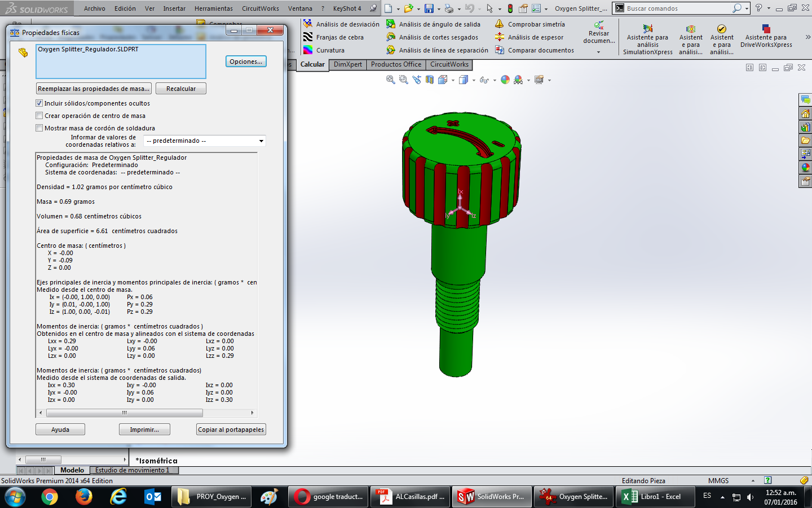Expand the Hide/Show Items dropdown arrow
Screen dimensions: 812x508
click(x=495, y=80)
